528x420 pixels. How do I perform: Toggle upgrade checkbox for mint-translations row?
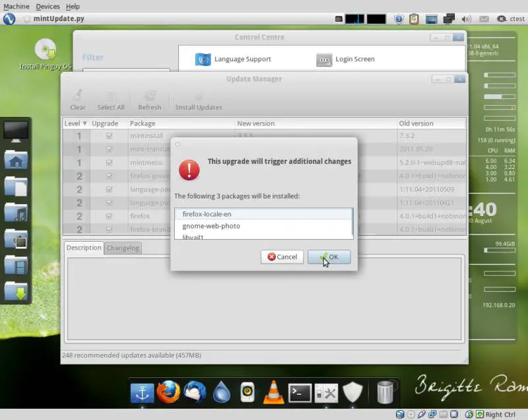(109, 149)
